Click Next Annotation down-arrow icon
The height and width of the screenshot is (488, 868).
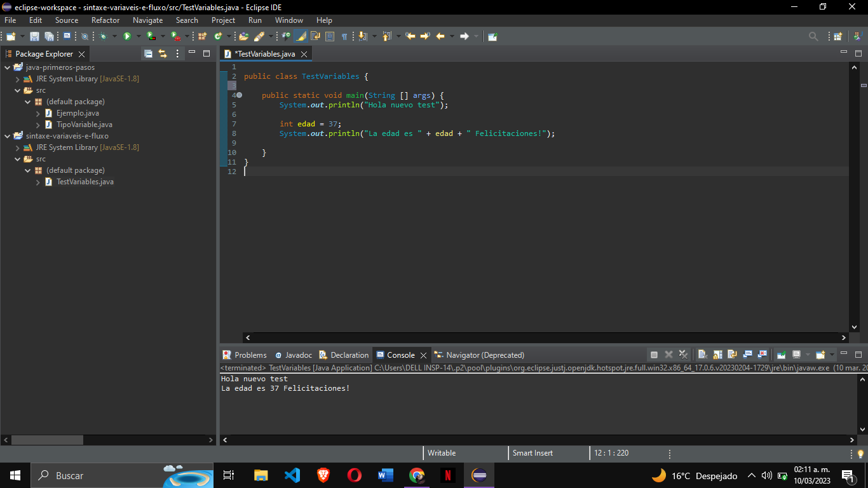coord(363,36)
